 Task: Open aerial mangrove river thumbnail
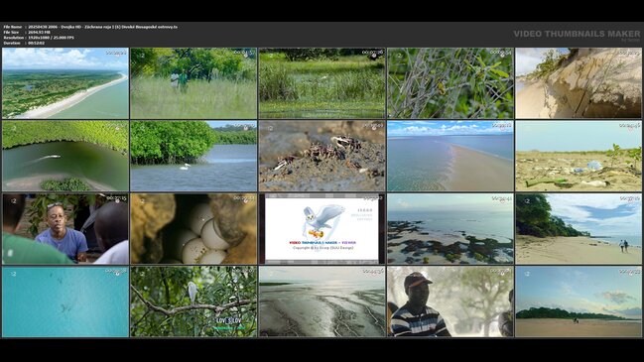click(65, 156)
